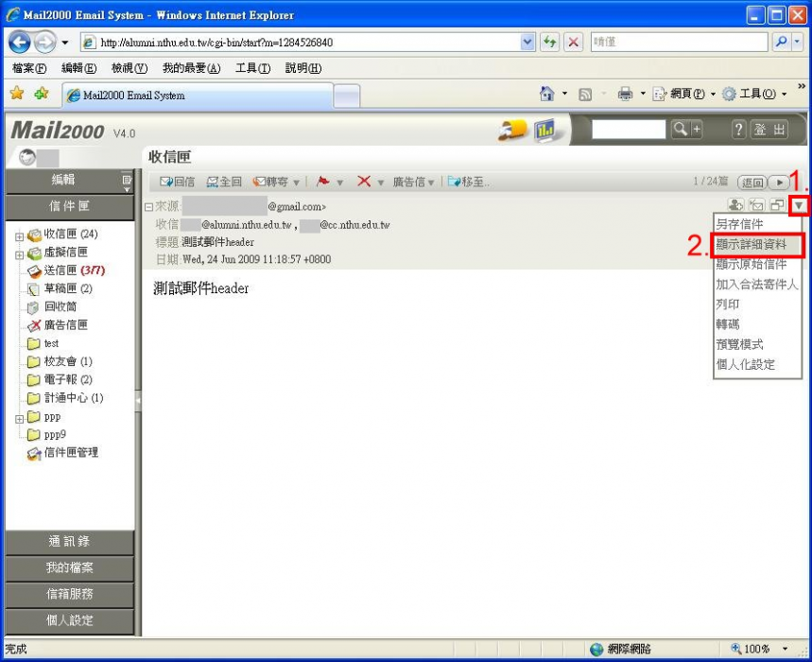Viewport: 812px width, 662px height.
Task: Choose 另存信件 in the dropdown menu
Action: coord(739,224)
